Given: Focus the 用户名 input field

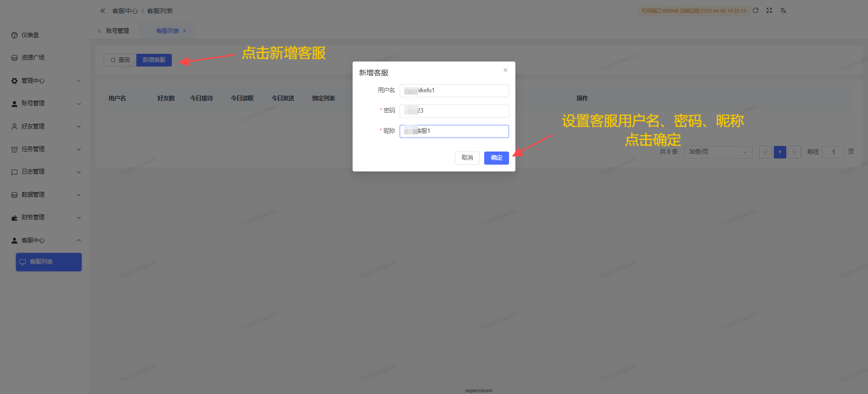Looking at the screenshot, I should click(x=454, y=90).
